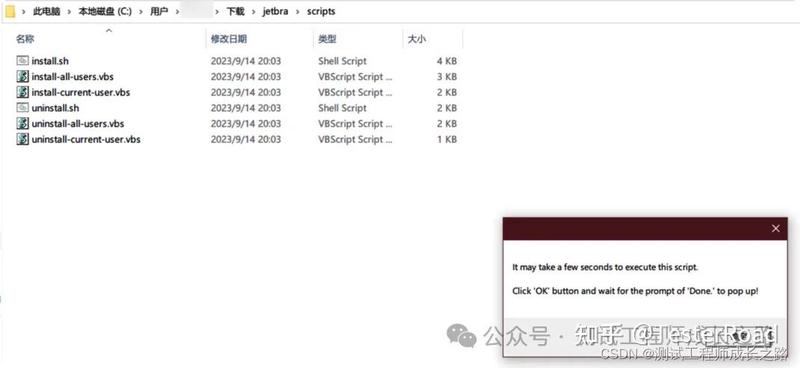The height and width of the screenshot is (368, 800).
Task: Sort files by 大小 column header
Action: 416,39
